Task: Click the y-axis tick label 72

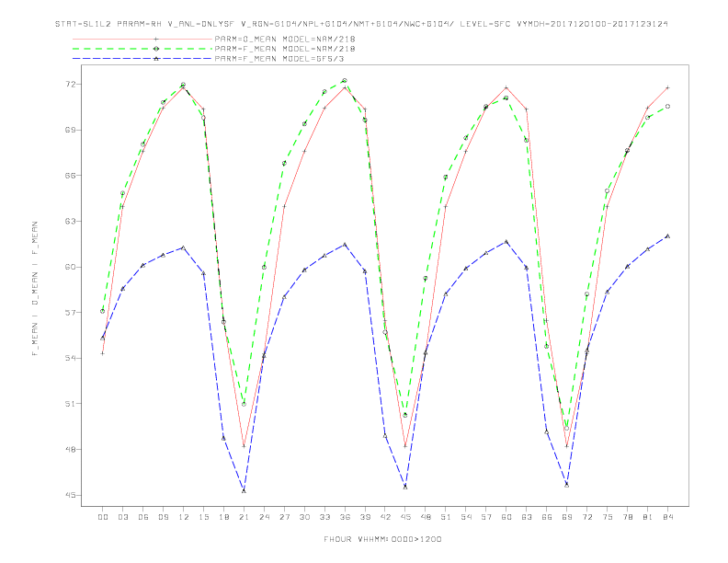Action: (x=71, y=84)
